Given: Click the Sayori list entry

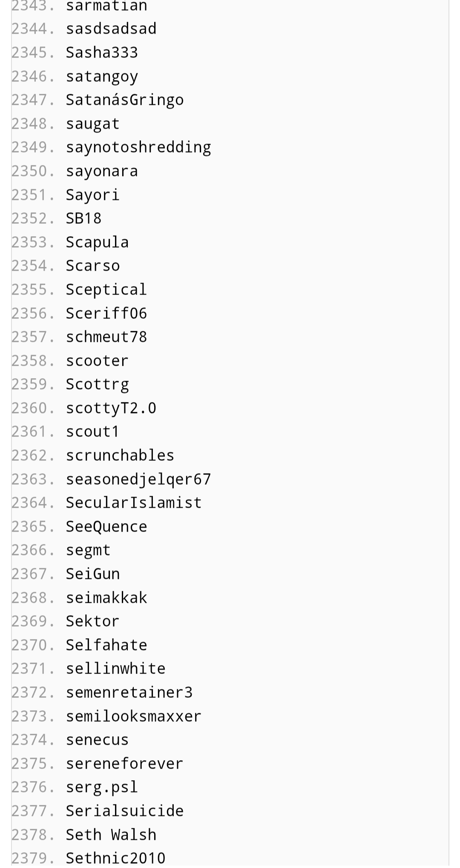Looking at the screenshot, I should pos(92,195).
